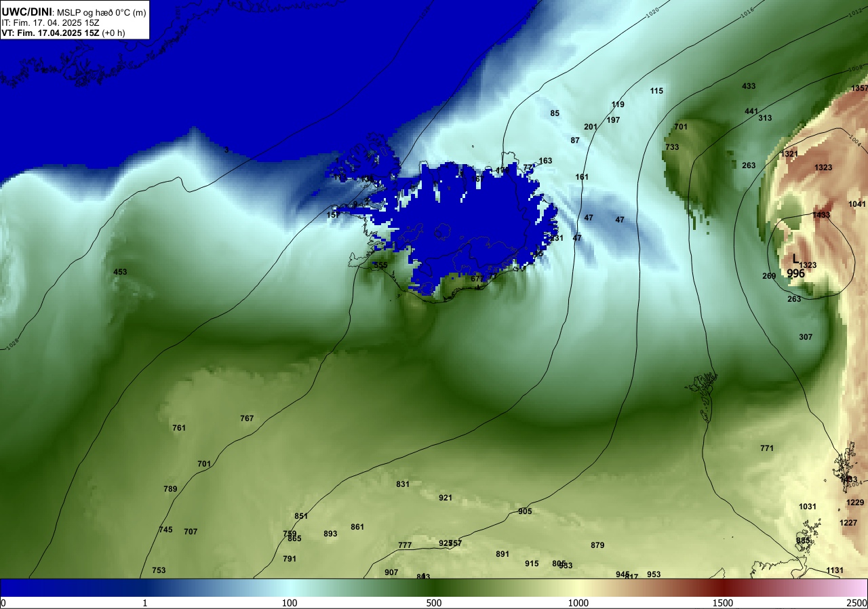This screenshot has height=609, width=868.
Task: Click the height value 733
Action: pyautogui.click(x=672, y=147)
